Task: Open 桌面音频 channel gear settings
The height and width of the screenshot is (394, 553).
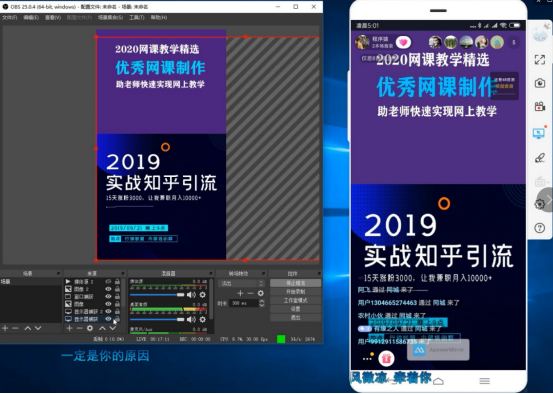Action: 203,319
